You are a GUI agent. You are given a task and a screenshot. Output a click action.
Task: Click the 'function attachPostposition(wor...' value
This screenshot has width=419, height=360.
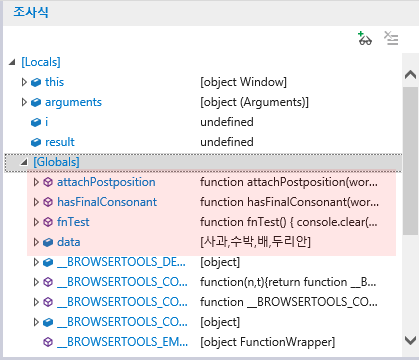289,182
